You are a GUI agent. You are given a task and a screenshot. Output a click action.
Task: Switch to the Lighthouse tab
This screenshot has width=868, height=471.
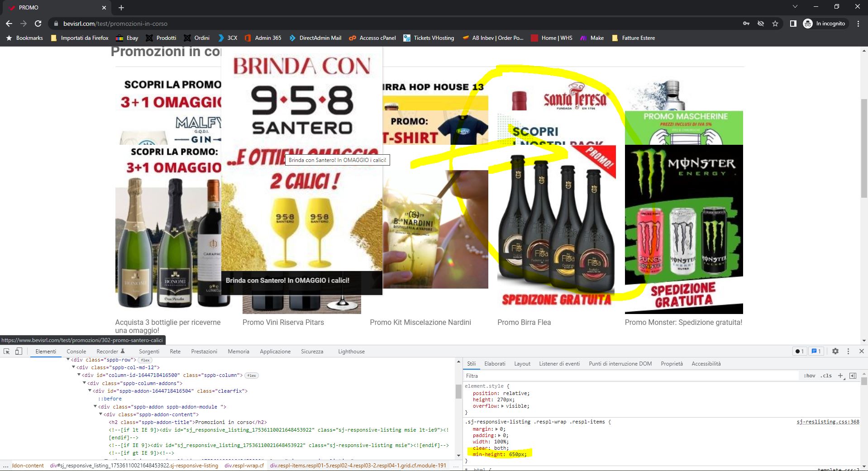click(351, 352)
